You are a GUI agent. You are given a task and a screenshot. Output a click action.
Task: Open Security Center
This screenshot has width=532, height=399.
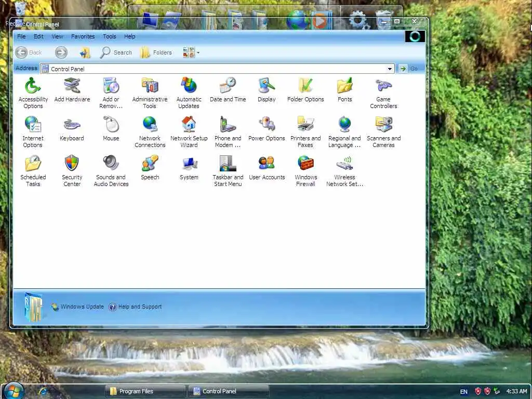(72, 170)
